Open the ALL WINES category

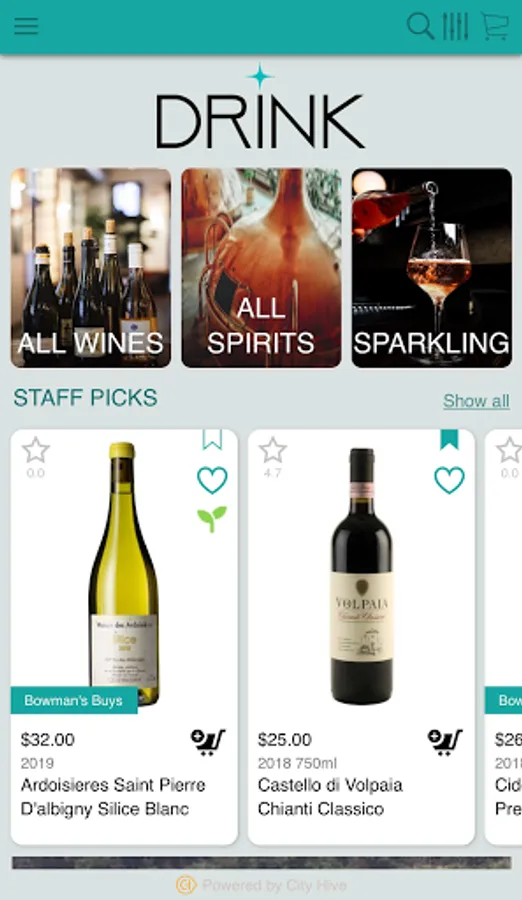click(x=91, y=267)
